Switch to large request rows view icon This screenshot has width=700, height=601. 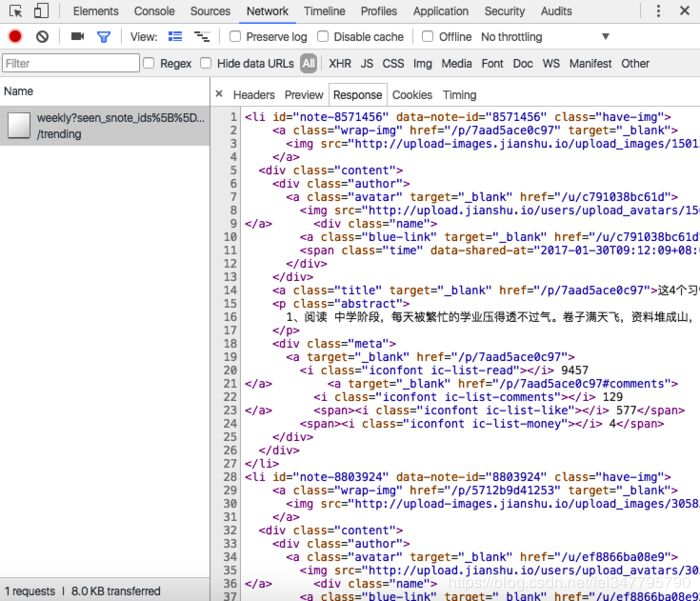click(x=175, y=36)
